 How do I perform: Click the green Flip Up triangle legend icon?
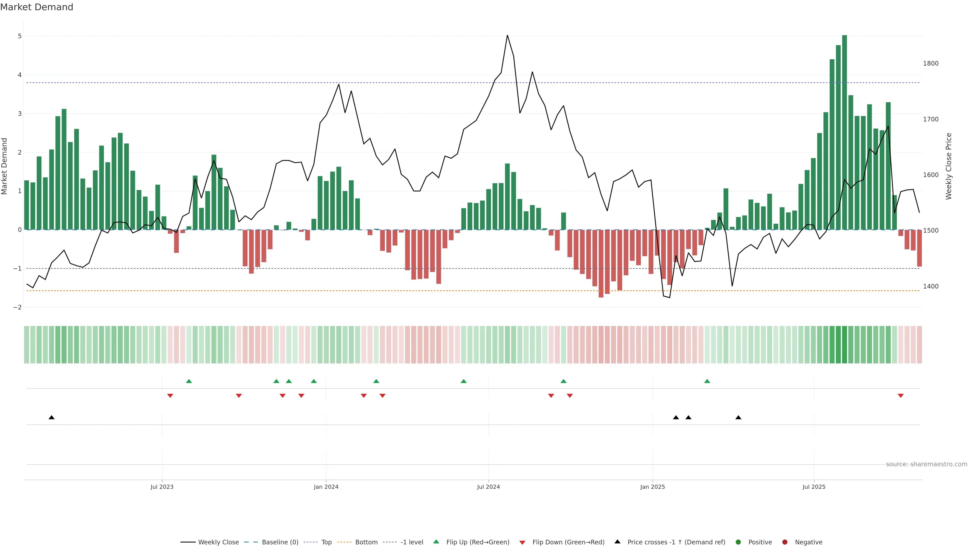pos(436,542)
